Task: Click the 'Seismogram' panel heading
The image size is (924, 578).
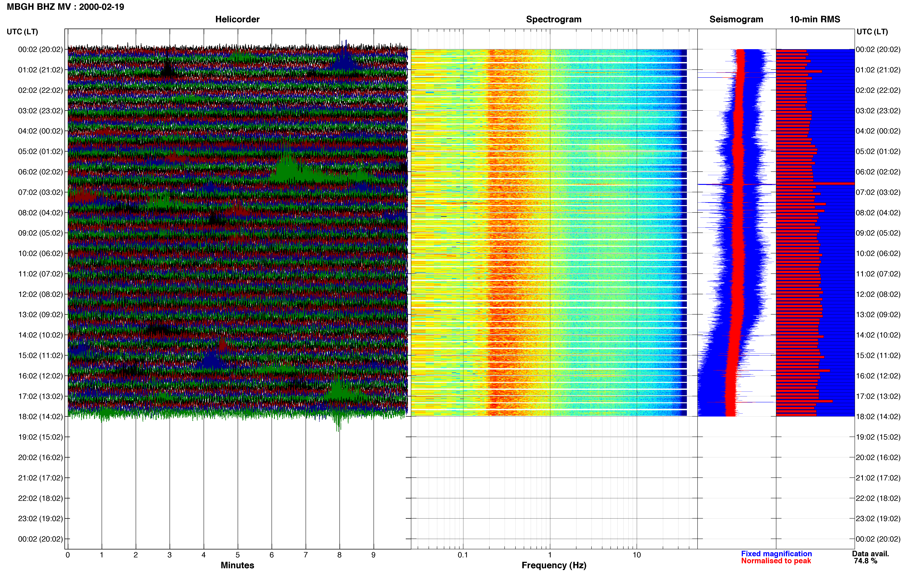Action: [736, 19]
